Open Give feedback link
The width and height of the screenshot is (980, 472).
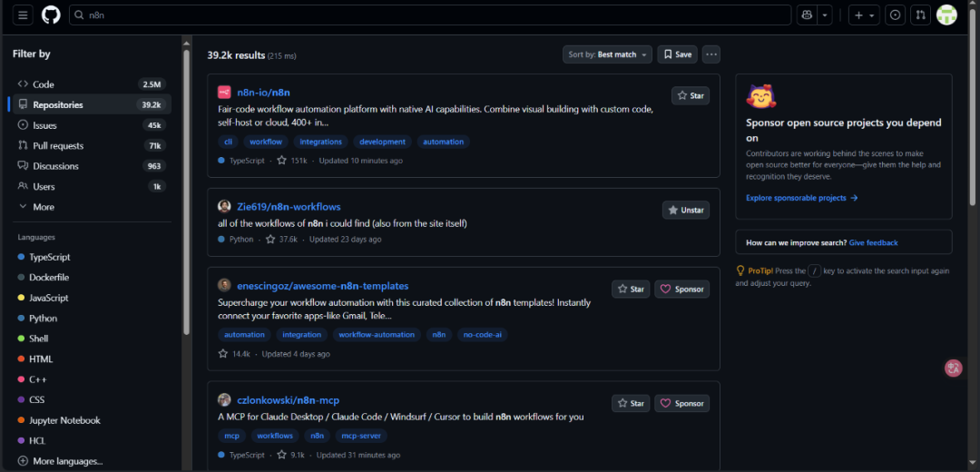[x=874, y=242]
